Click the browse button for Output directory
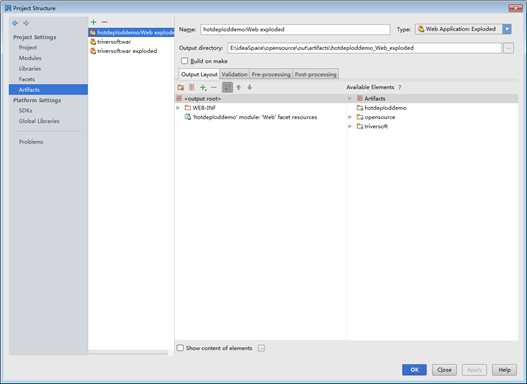 click(x=508, y=48)
